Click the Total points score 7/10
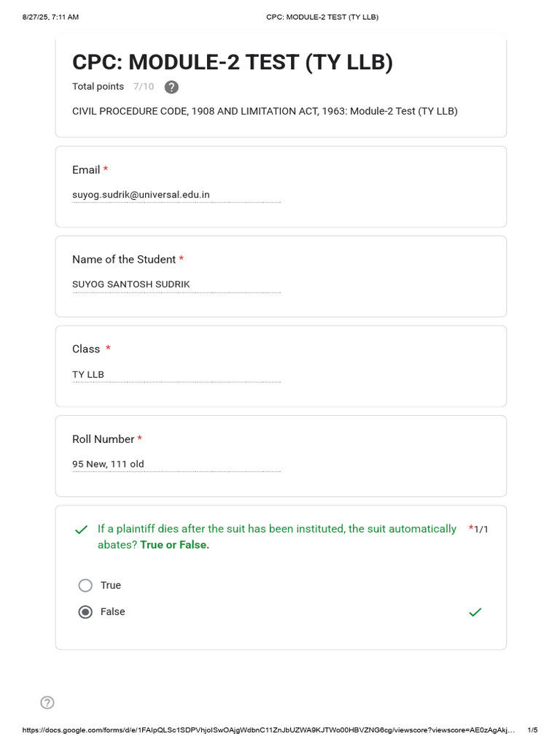Image resolution: width=560 pixels, height=747 pixels. click(x=144, y=87)
